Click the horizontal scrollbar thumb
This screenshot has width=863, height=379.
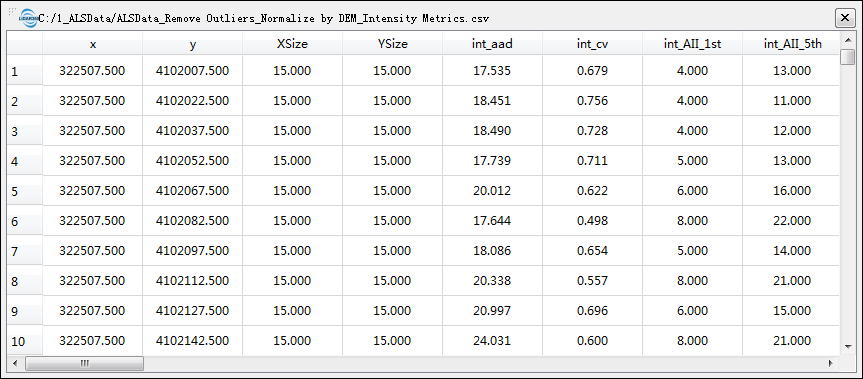[x=84, y=363]
